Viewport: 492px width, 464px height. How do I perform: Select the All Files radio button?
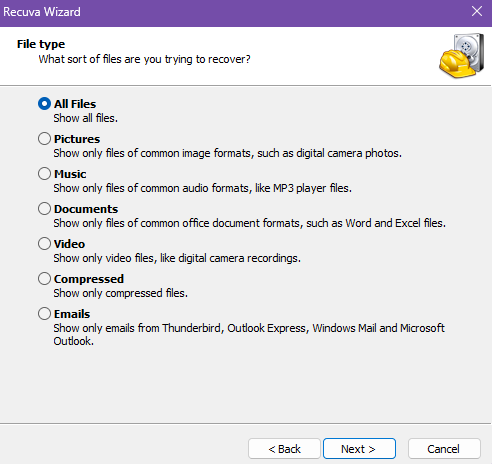pos(44,104)
